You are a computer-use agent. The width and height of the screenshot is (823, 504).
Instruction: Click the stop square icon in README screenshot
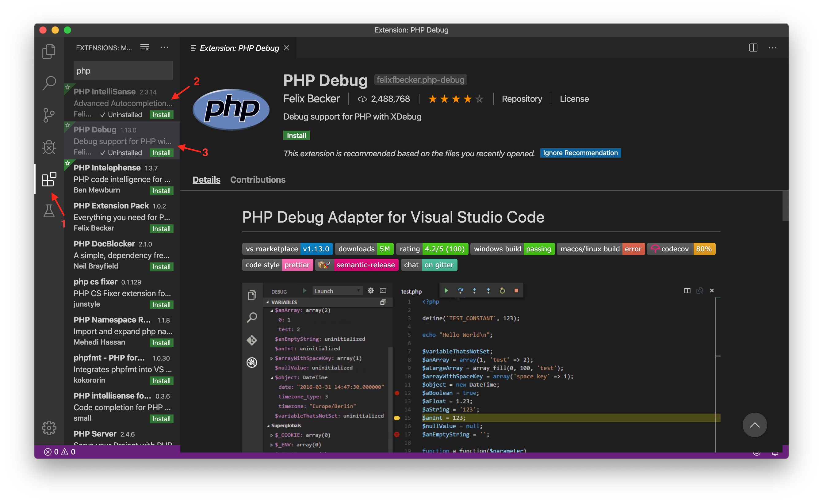516,291
